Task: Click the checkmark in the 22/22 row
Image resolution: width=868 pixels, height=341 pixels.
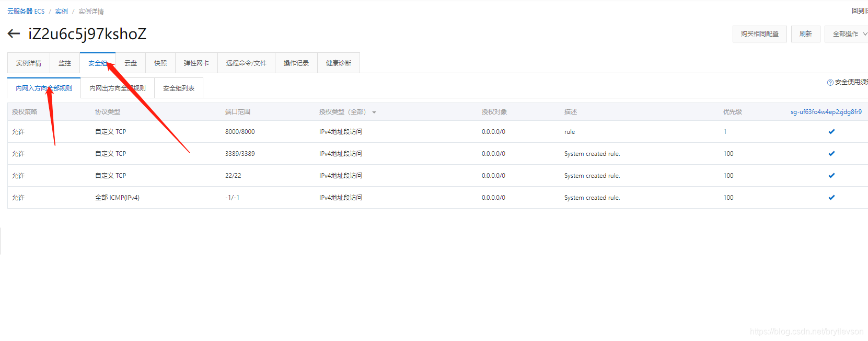Action: click(831, 176)
